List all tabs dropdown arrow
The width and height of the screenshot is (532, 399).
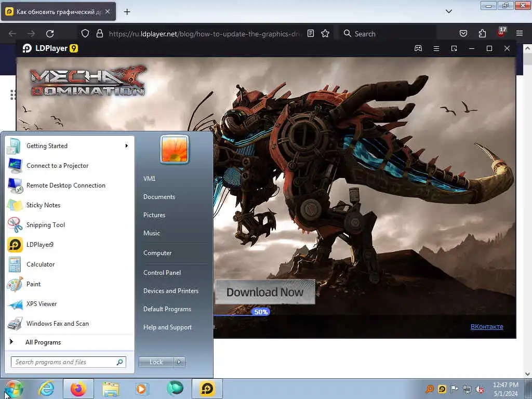coord(448,11)
